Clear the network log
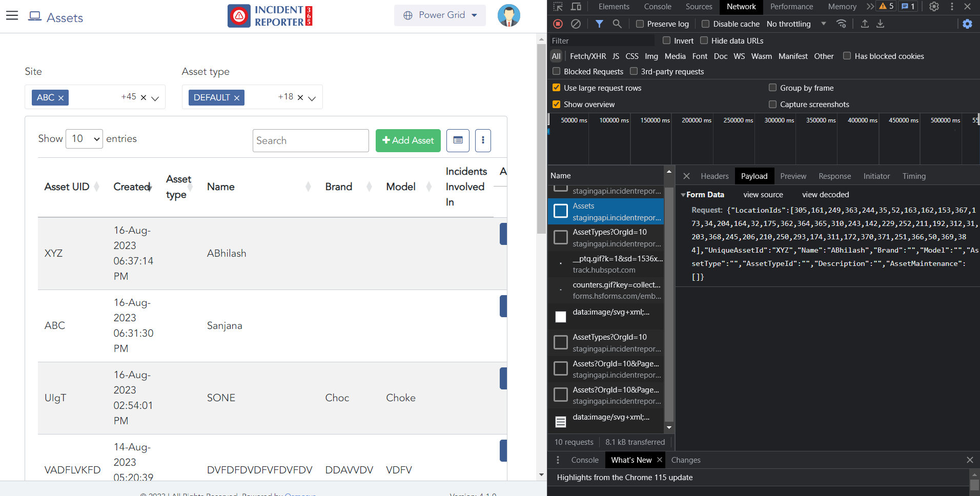The width and height of the screenshot is (980, 496). [576, 24]
